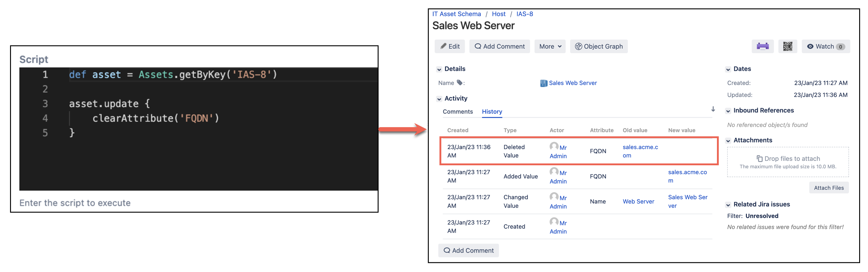Click the label tag icon next to Name
868x272 pixels.
tap(459, 83)
